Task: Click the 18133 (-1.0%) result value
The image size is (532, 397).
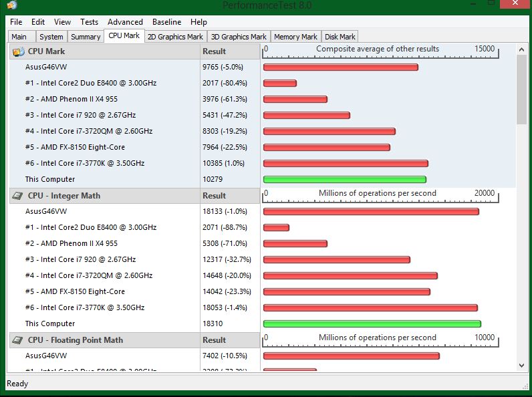Action: click(225, 211)
